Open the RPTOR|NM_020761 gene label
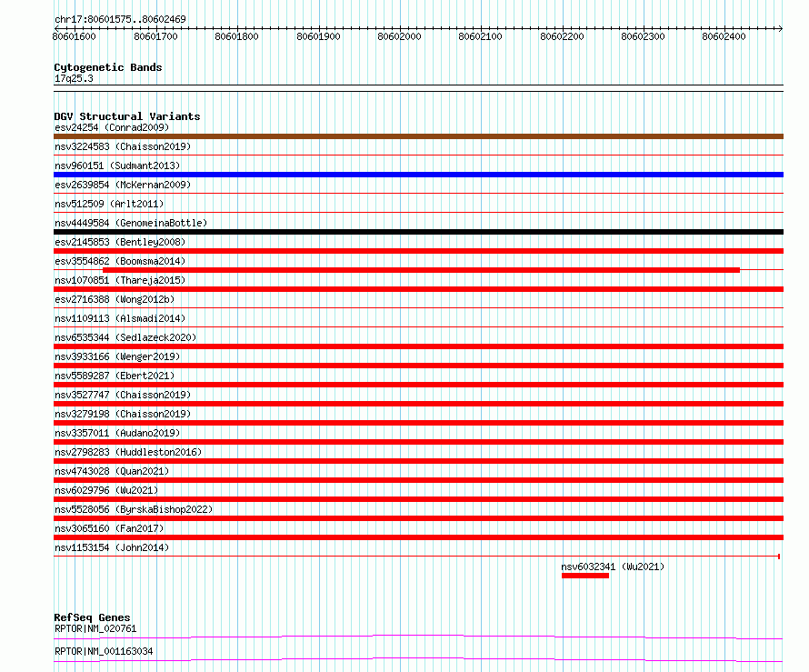Screen dimensions: 809x672 pos(95,628)
